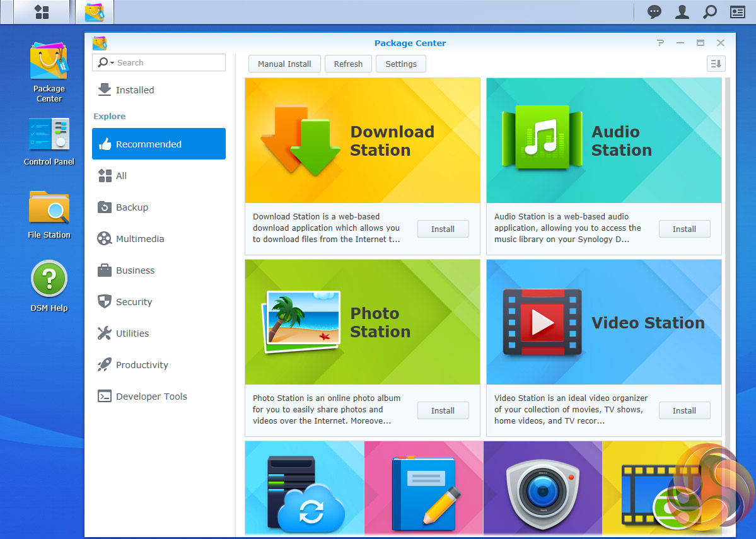Open the sort order dropdown button
Image resolution: width=756 pixels, height=539 pixels.
(x=716, y=64)
